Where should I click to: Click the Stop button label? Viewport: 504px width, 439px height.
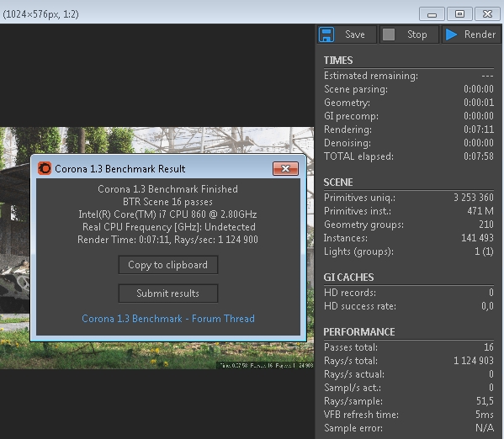click(x=416, y=34)
